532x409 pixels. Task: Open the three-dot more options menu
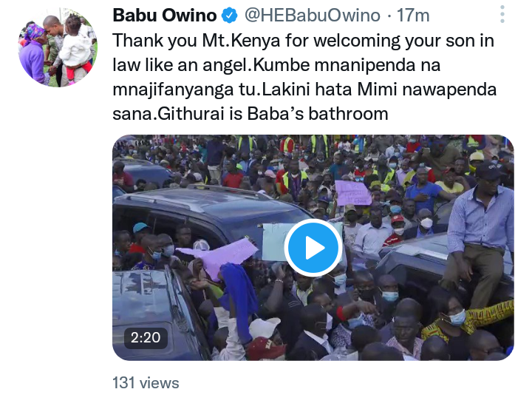pyautogui.click(x=502, y=15)
